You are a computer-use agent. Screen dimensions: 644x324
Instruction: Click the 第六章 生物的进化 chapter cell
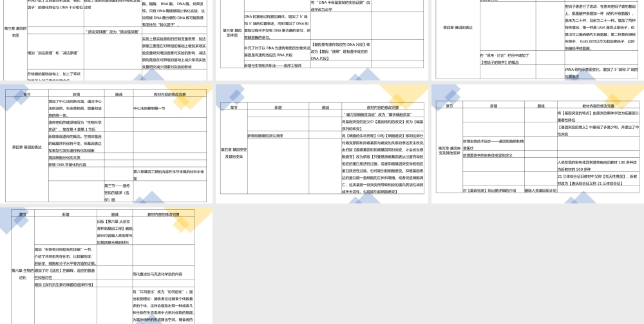tap(23, 273)
